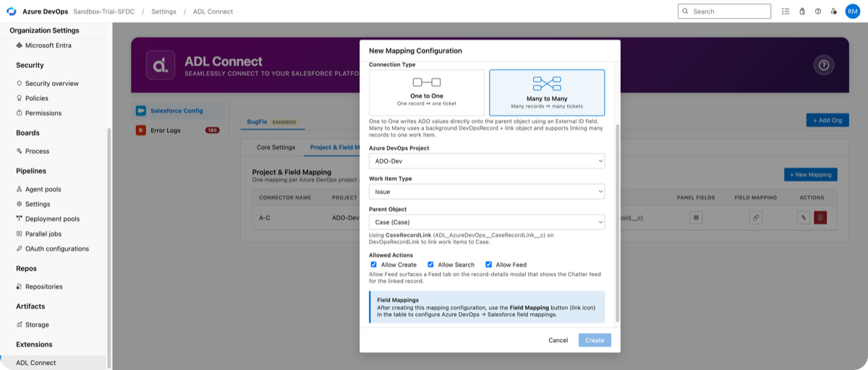Image resolution: width=868 pixels, height=370 pixels.
Task: Click the Agent pools sidebar icon
Action: point(20,189)
